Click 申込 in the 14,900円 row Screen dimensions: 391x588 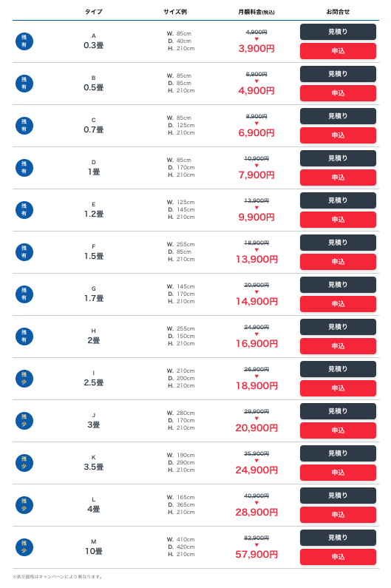click(338, 304)
